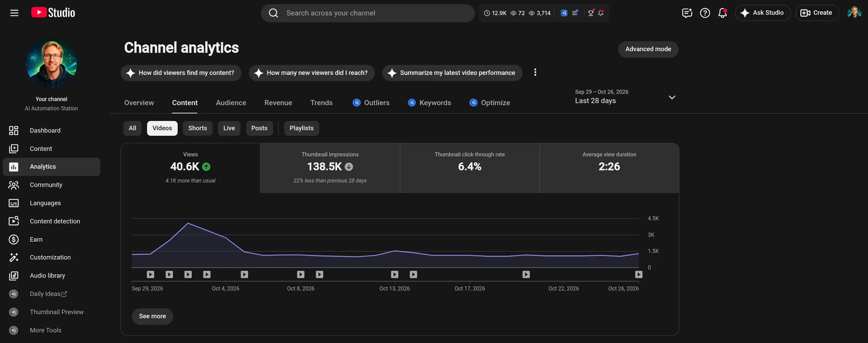Click Summarize my latest video performance prompt
The image size is (868, 343).
452,73
